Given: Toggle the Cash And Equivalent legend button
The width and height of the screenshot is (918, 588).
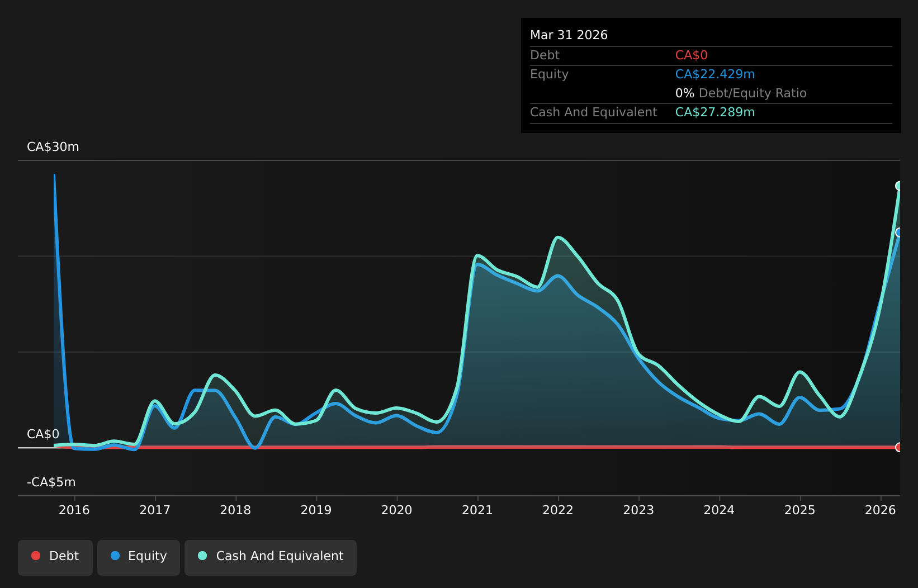Looking at the screenshot, I should 271,557.
